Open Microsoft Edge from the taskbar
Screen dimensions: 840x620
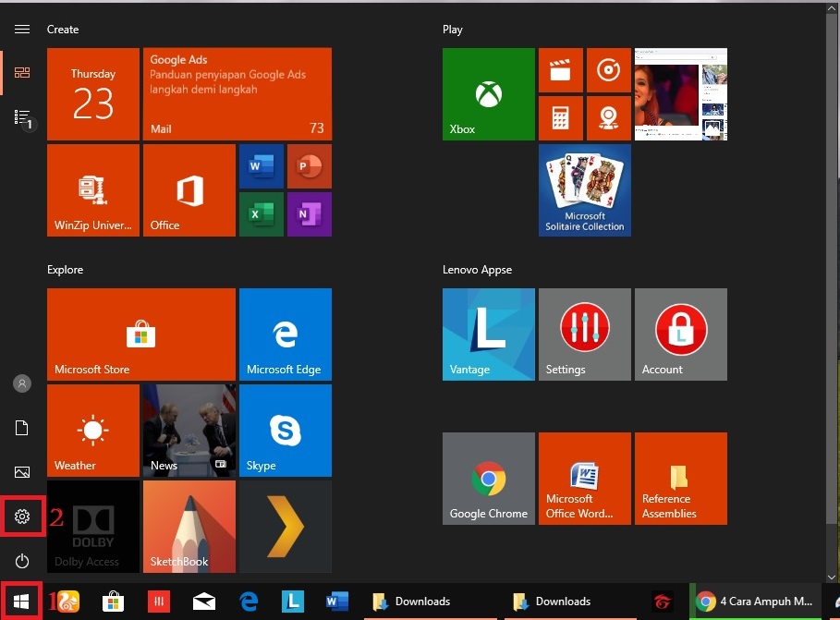(249, 602)
